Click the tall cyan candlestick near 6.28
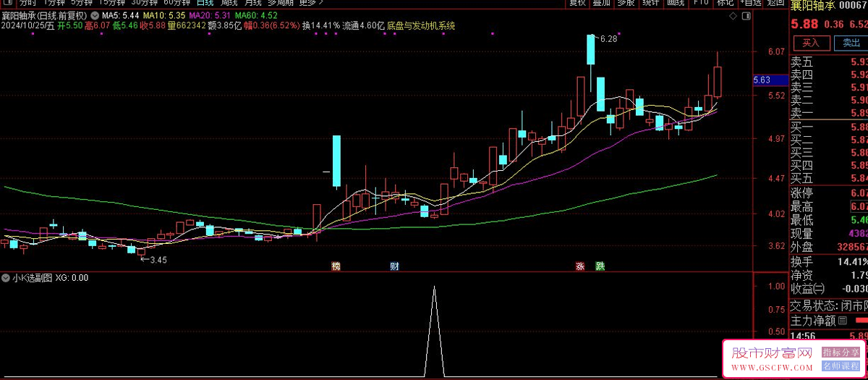868x380 pixels. tap(590, 49)
